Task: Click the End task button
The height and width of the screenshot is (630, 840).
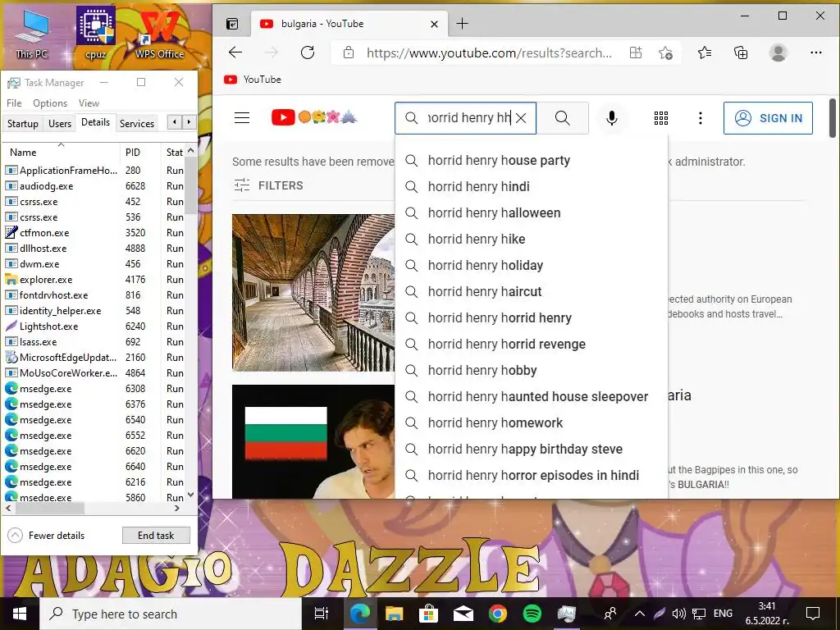Action: click(156, 535)
